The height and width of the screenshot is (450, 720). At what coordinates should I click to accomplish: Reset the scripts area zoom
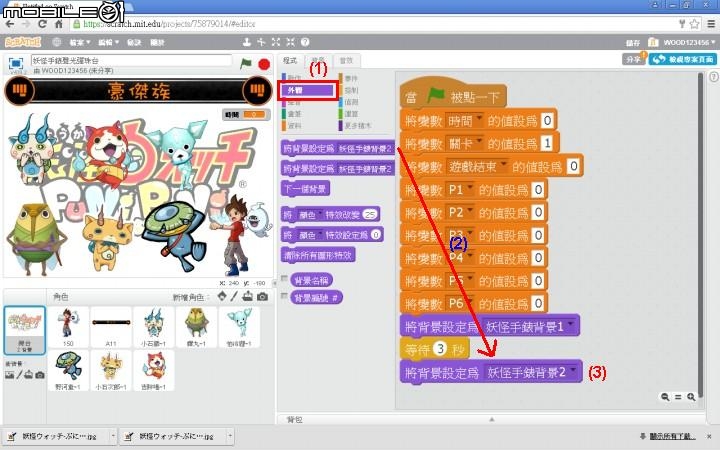[x=678, y=397]
